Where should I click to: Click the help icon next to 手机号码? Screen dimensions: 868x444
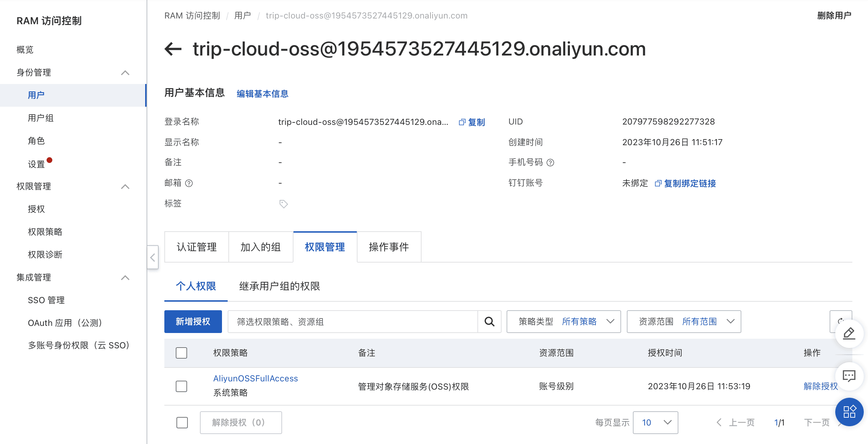pos(550,163)
